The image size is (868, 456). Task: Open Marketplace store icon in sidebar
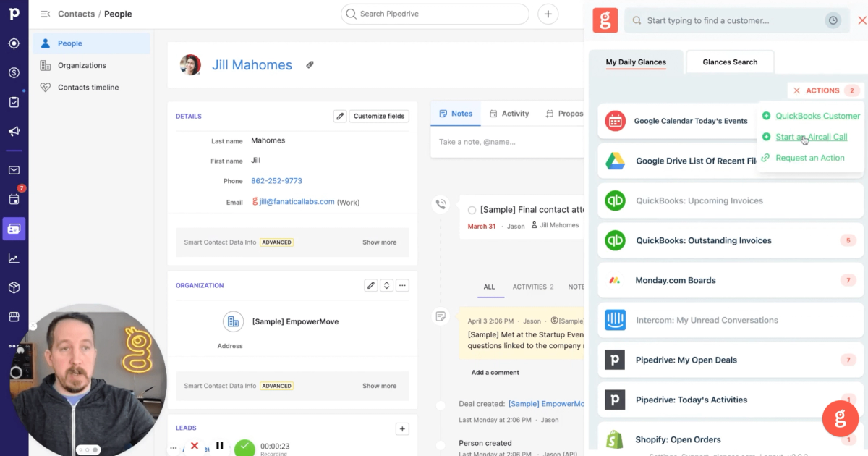coord(14,317)
